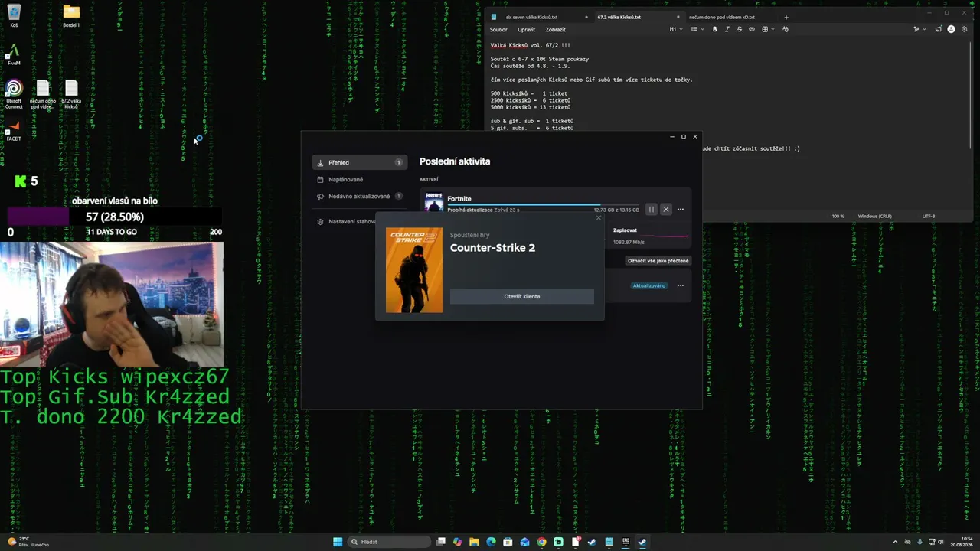Select the 'nečum dono pod videem' desktop file
This screenshot has width=980, height=551.
pos(43,95)
